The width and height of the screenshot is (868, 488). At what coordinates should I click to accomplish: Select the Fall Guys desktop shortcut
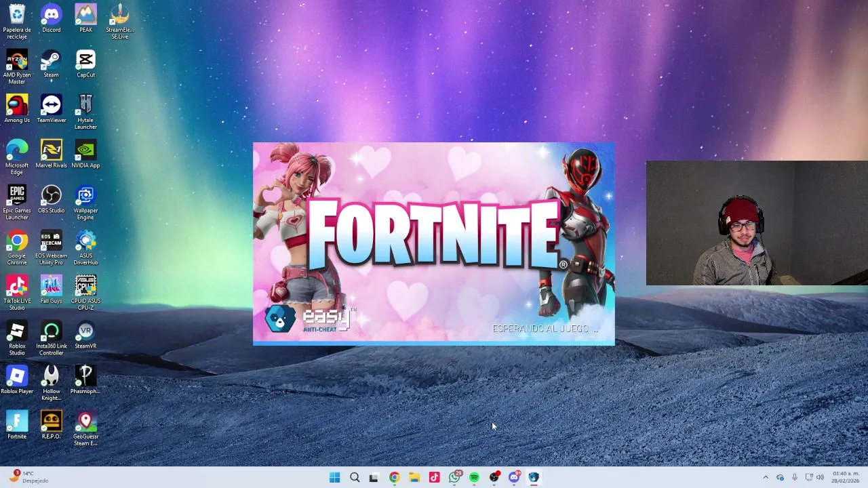[x=52, y=291]
